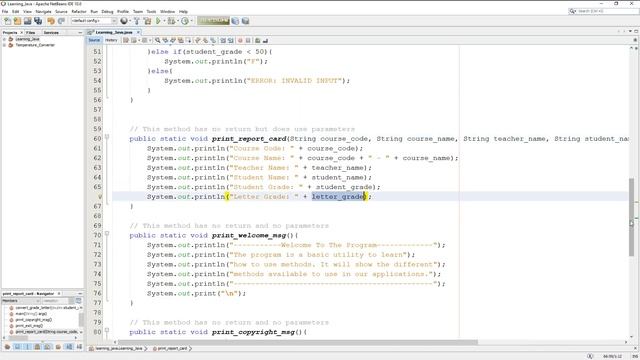Click the Uncomment icon in editor toolbar

click(x=265, y=40)
